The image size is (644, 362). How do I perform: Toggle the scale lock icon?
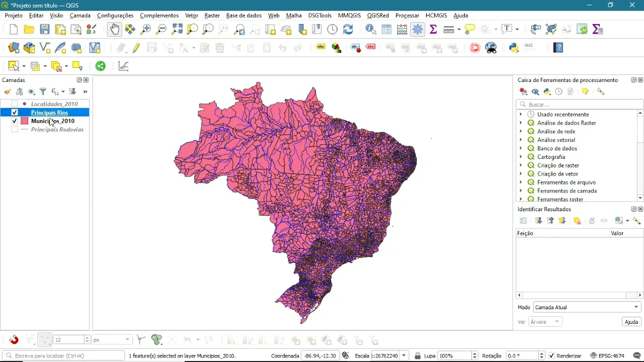pyautogui.click(x=418, y=356)
